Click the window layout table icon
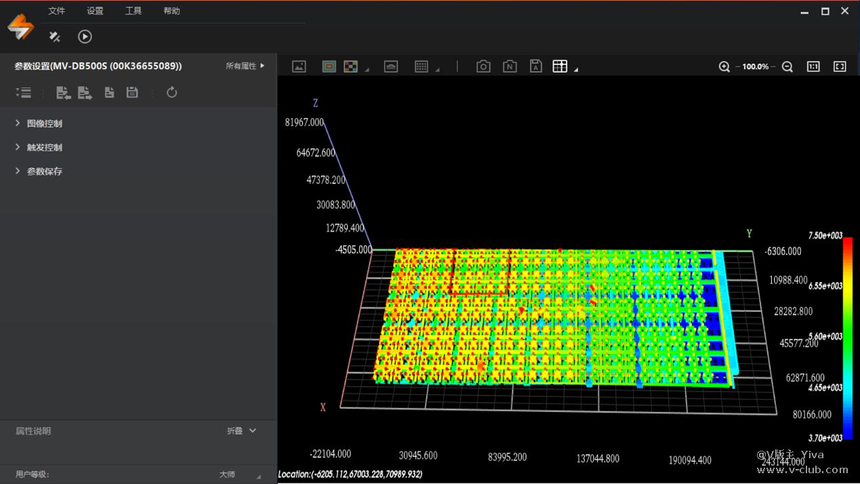This screenshot has height=484, width=860. (560, 66)
